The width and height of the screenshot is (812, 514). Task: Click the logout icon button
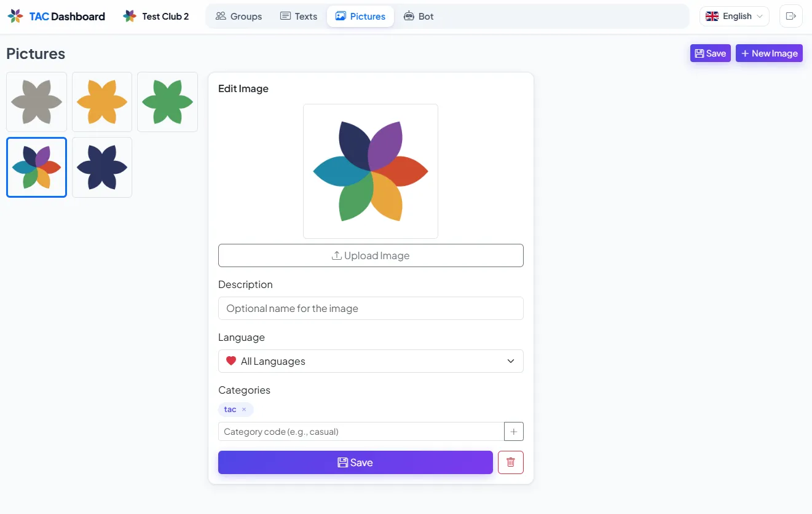(791, 16)
